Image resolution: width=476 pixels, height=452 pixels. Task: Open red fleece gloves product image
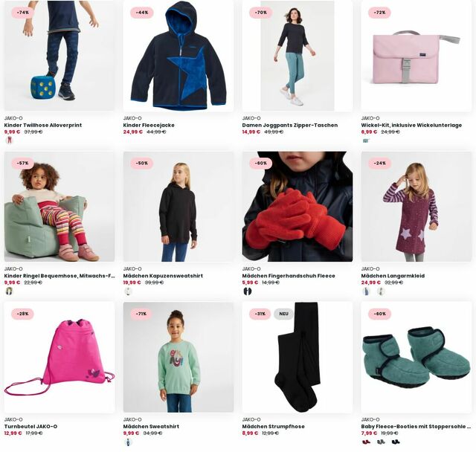[297, 207]
